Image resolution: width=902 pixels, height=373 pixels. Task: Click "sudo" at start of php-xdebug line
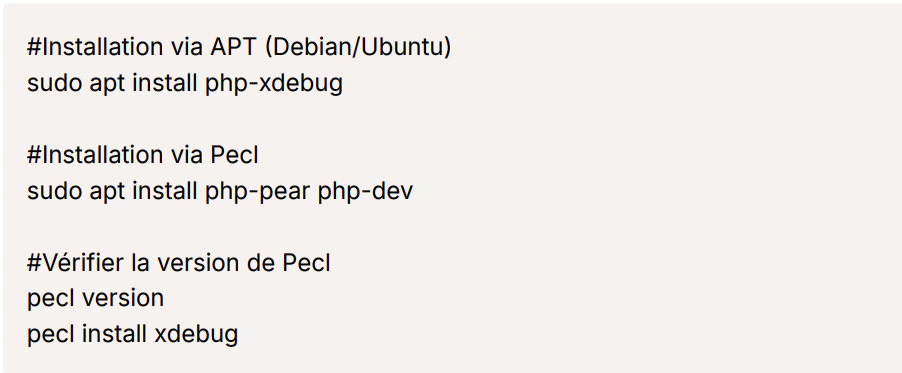pyautogui.click(x=55, y=84)
